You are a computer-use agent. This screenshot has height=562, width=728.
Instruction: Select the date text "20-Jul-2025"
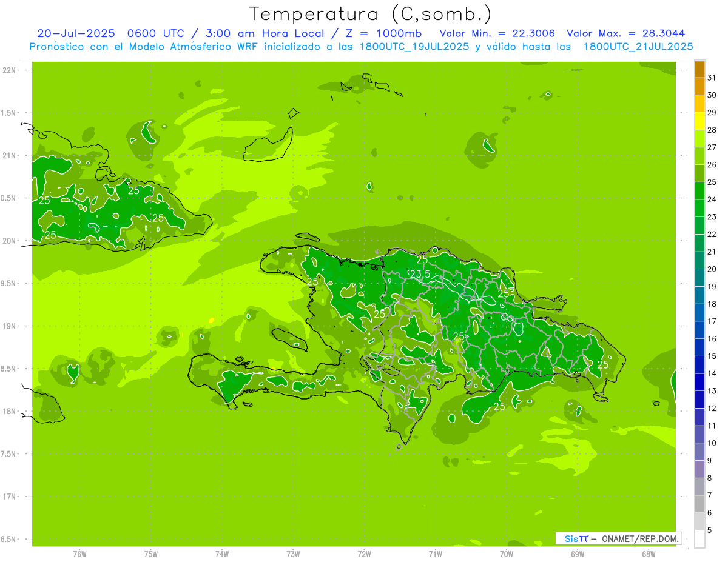pos(76,33)
